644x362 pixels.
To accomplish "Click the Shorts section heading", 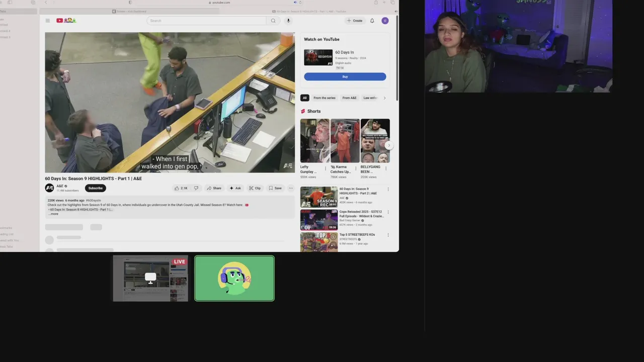I will click(314, 111).
